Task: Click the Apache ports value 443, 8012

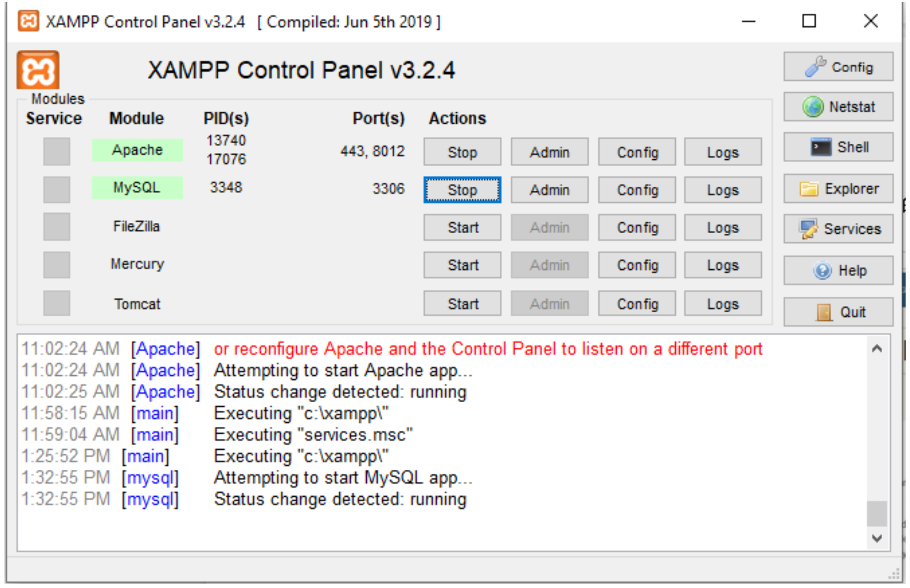Action: click(x=373, y=151)
